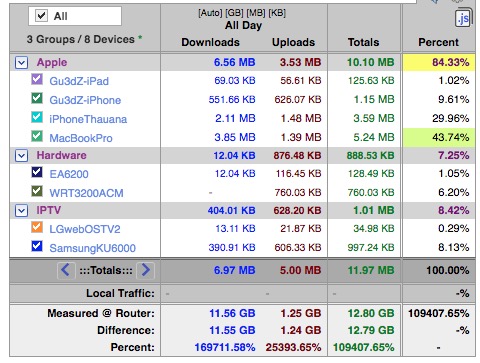
Task: Collapse the Hardware group
Action: [x=21, y=156]
